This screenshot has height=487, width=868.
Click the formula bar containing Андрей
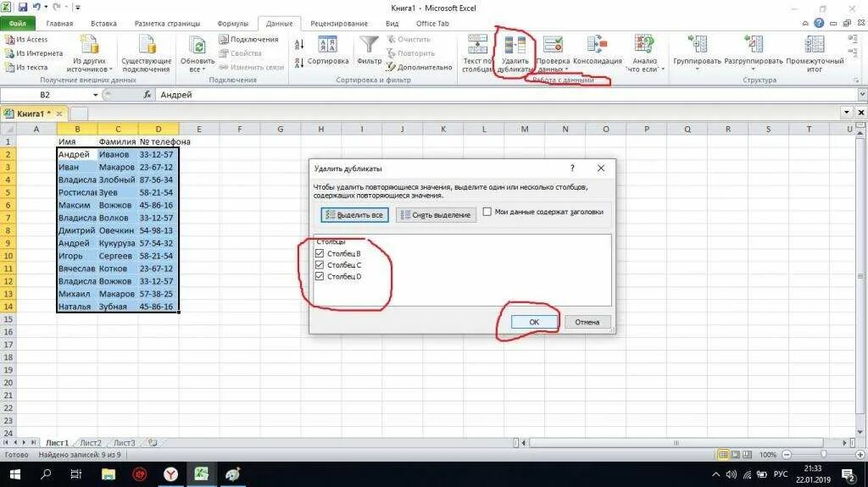tap(506, 95)
